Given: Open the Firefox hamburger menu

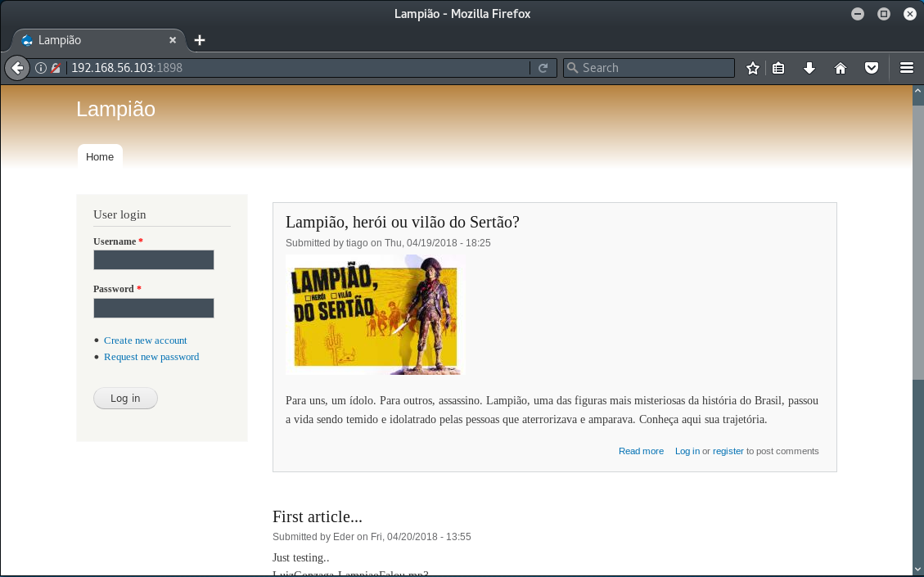Looking at the screenshot, I should click(x=907, y=68).
